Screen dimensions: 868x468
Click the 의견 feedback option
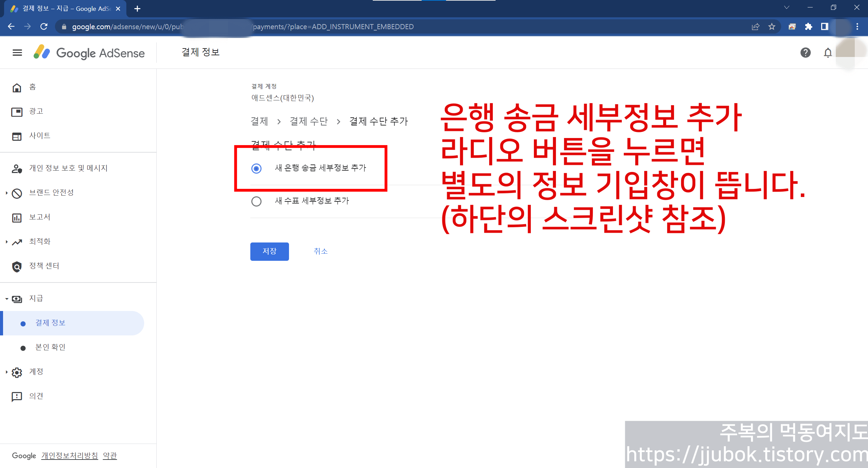(36, 396)
